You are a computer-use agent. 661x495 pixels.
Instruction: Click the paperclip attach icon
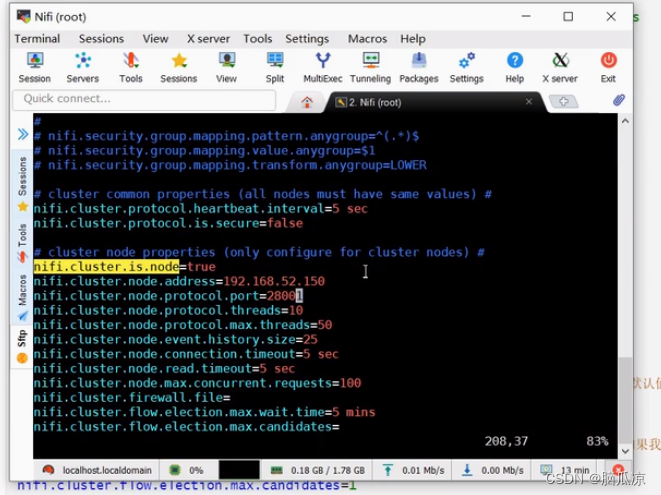point(619,100)
